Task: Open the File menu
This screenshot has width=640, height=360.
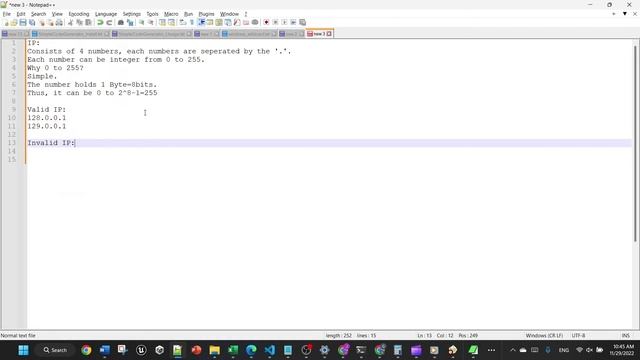Action: point(7,14)
